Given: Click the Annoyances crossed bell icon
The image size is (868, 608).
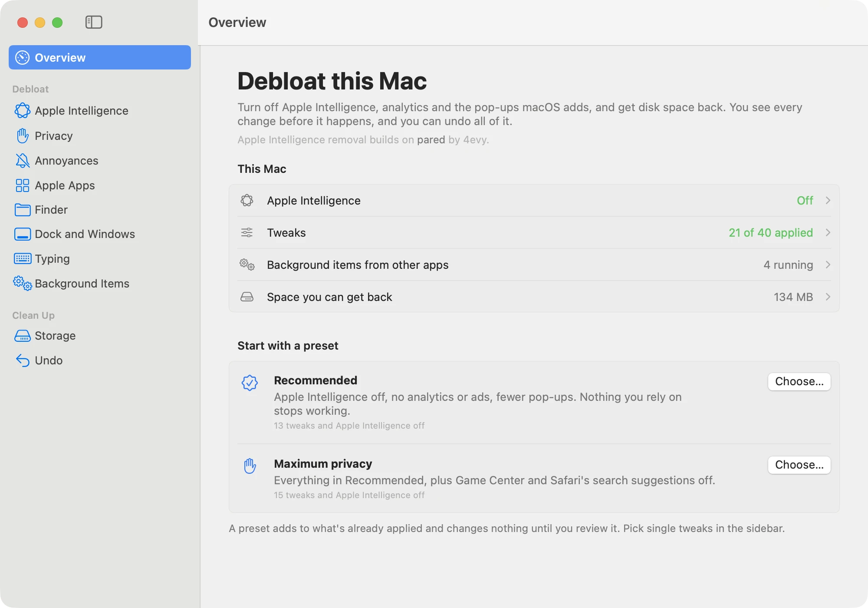Looking at the screenshot, I should point(23,161).
